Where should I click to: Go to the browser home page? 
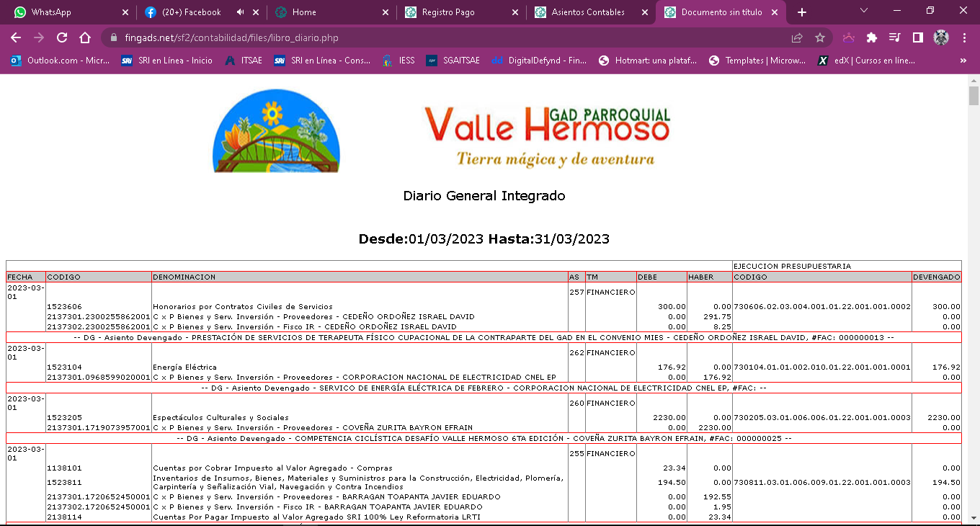(x=85, y=37)
